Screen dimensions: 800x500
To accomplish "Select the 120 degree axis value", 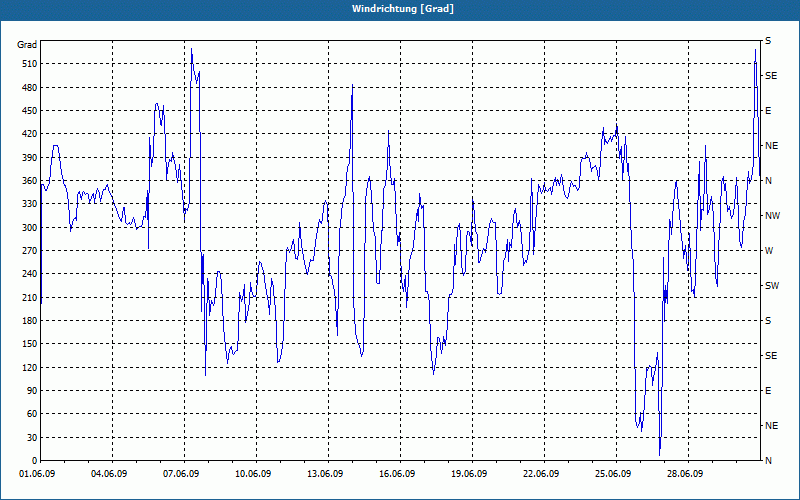I will [x=30, y=367].
